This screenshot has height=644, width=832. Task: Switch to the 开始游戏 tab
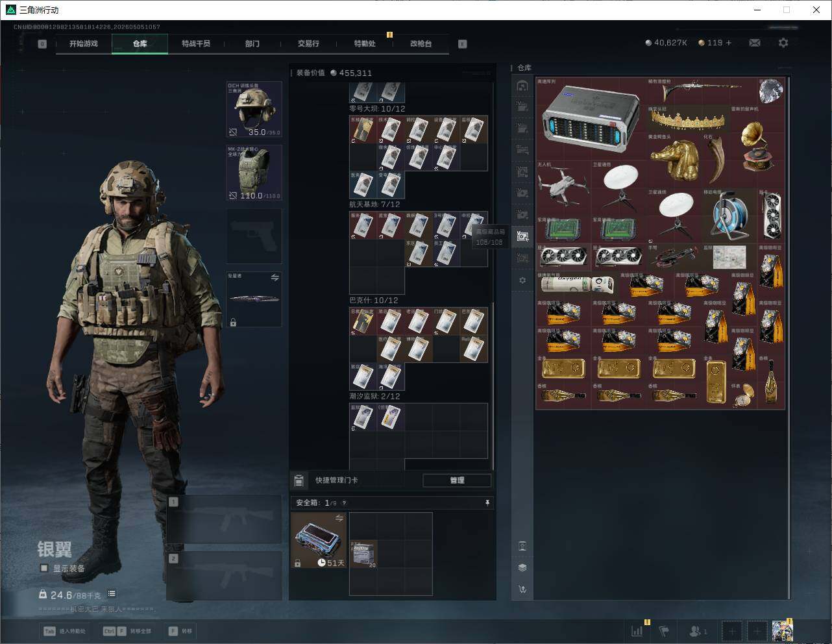pos(84,43)
